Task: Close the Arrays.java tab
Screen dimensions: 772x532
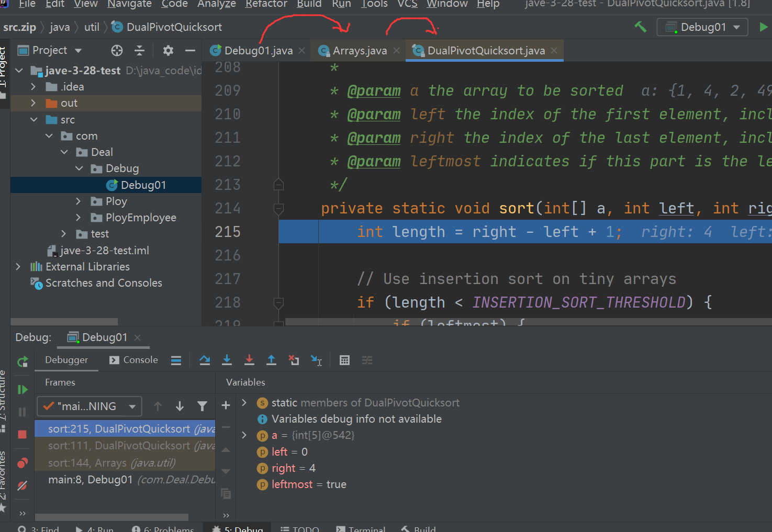Action: (x=397, y=51)
